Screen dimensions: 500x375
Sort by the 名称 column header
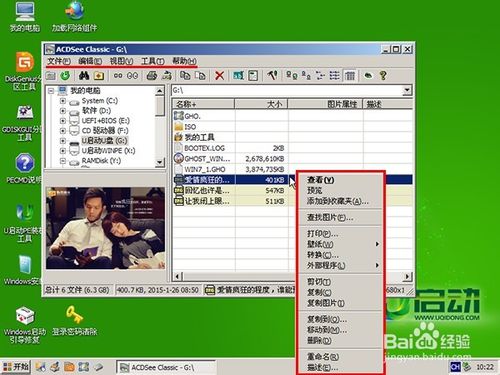tap(204, 104)
